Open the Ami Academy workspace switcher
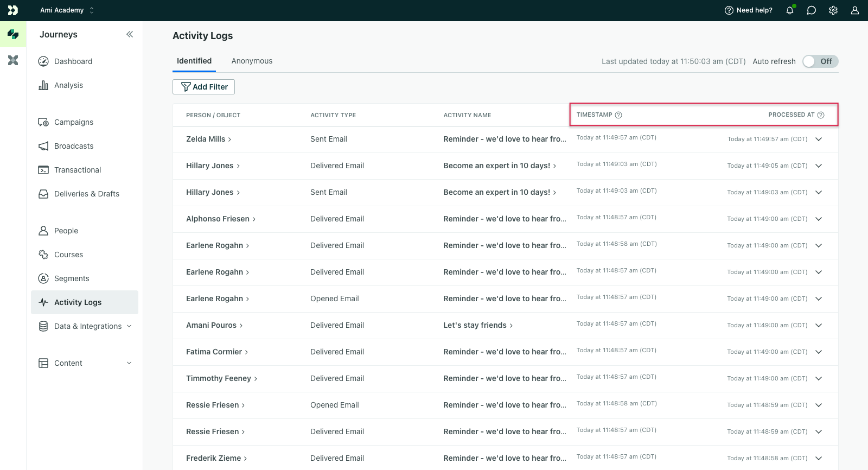The image size is (868, 470). tap(67, 10)
